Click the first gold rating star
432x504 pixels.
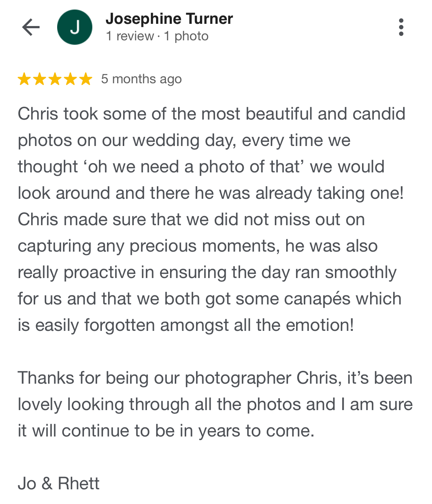(24, 79)
